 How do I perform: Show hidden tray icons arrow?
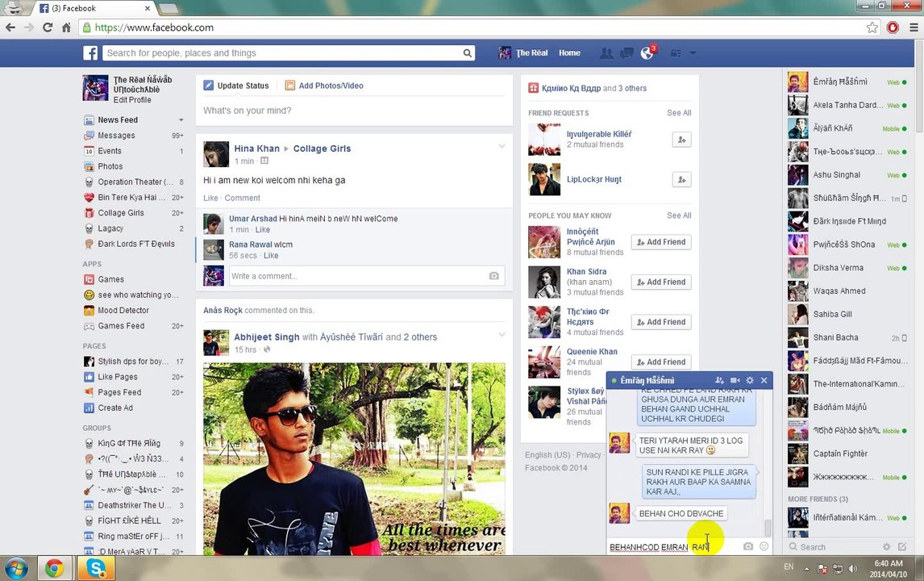tap(807, 569)
